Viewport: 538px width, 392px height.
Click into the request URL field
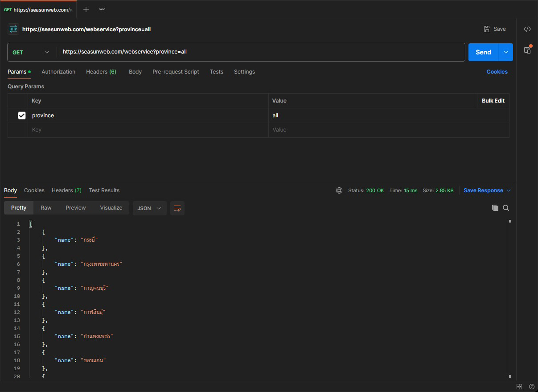[x=261, y=52]
